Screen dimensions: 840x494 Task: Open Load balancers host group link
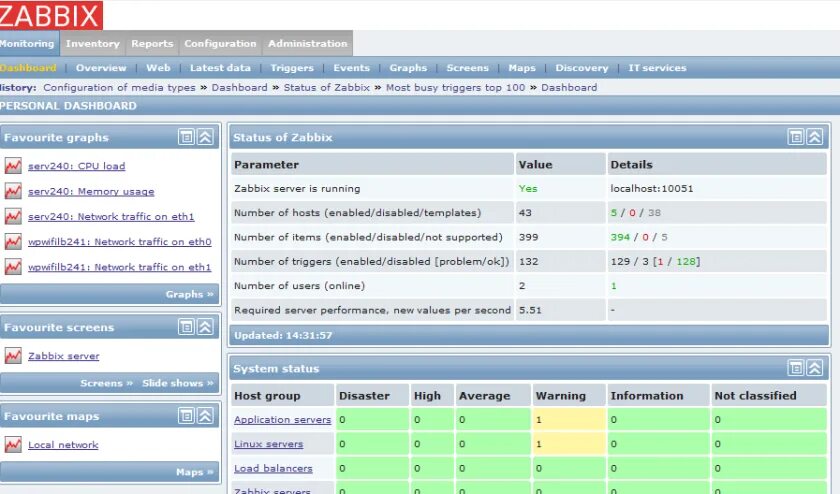[x=273, y=468]
